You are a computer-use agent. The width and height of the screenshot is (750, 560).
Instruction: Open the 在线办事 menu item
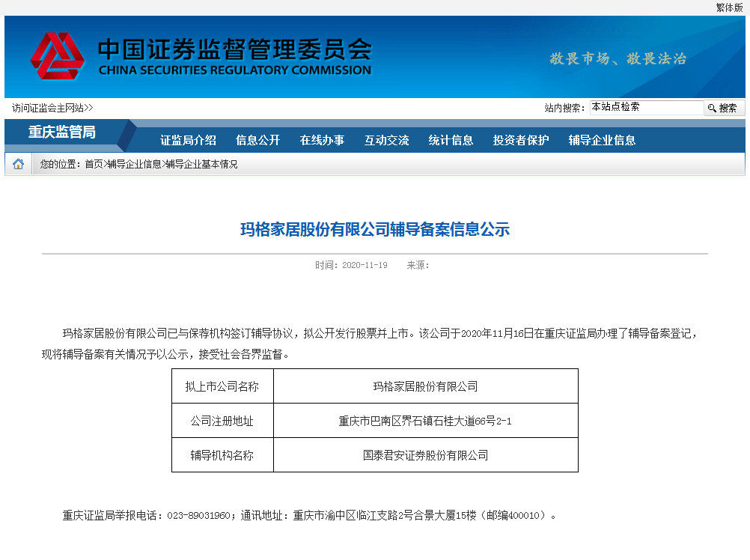pyautogui.click(x=322, y=140)
